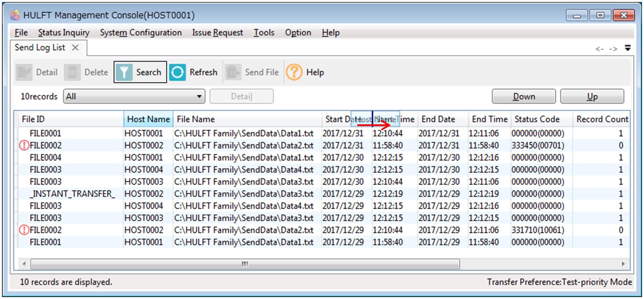Viewport: 644px width, 299px height.
Task: Click the Refresh circular arrow icon
Action: tap(177, 72)
